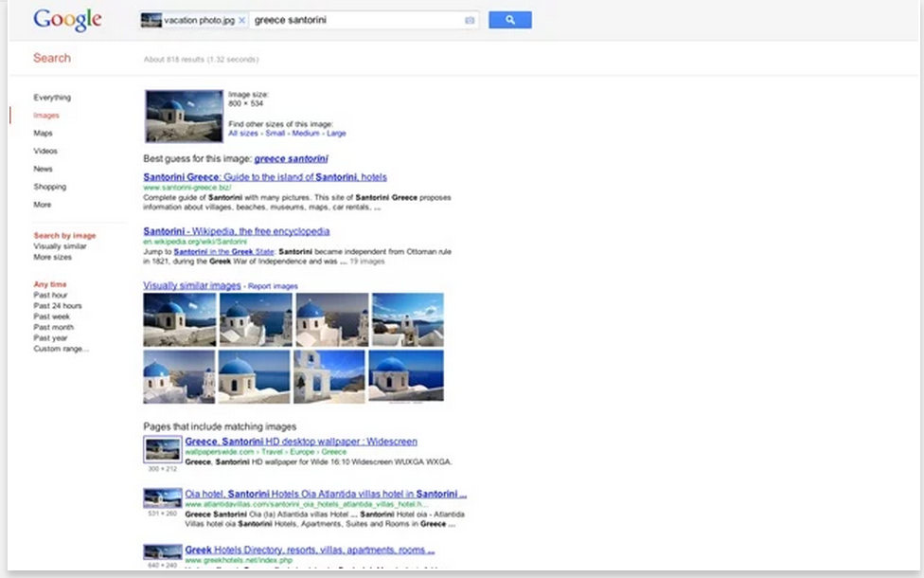Open the All sizes link
This screenshot has width=924, height=578.
(242, 134)
